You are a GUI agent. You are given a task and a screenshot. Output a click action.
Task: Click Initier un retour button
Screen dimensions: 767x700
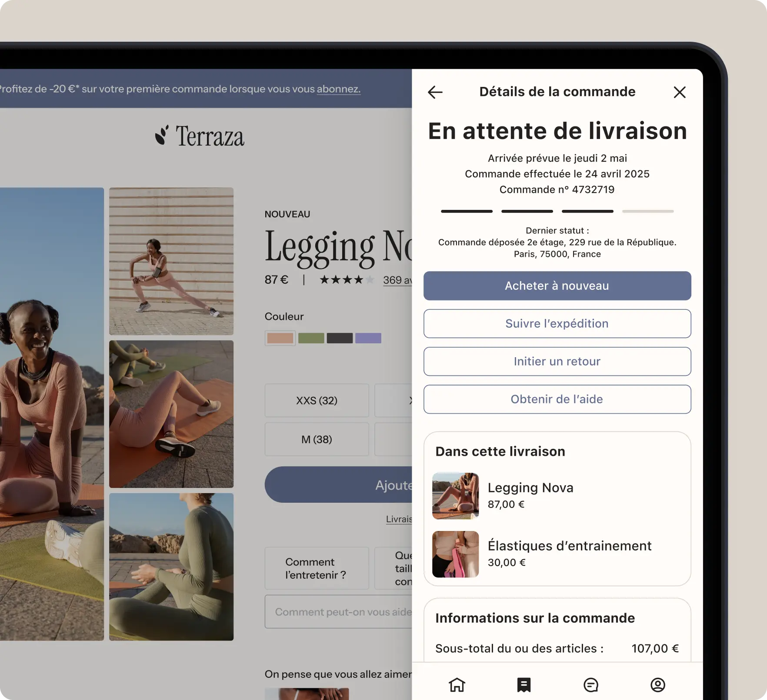tap(557, 362)
